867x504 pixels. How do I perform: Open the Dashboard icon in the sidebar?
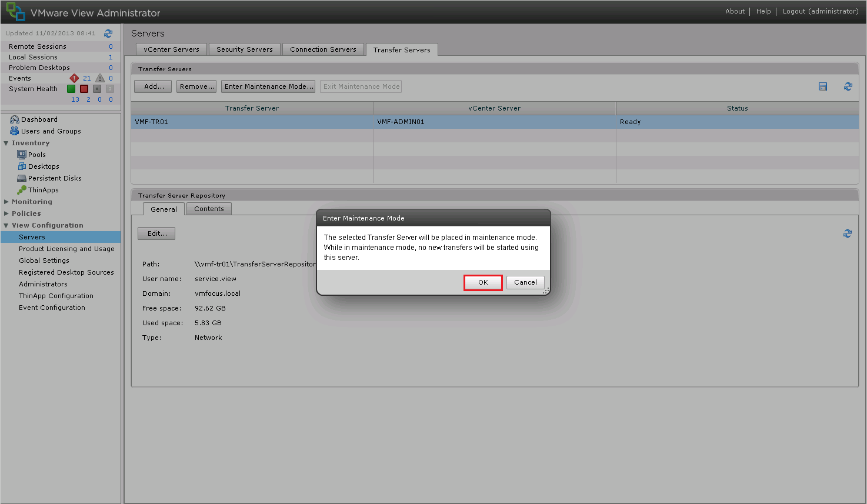(x=15, y=119)
